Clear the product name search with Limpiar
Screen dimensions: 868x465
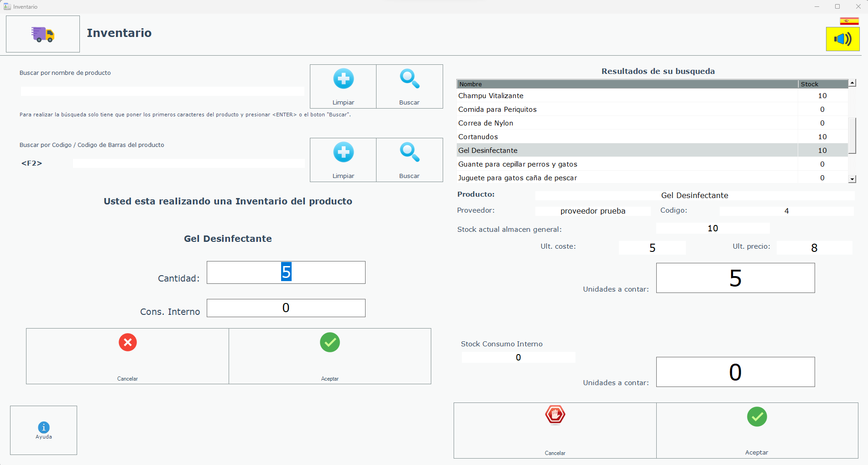[x=343, y=86]
